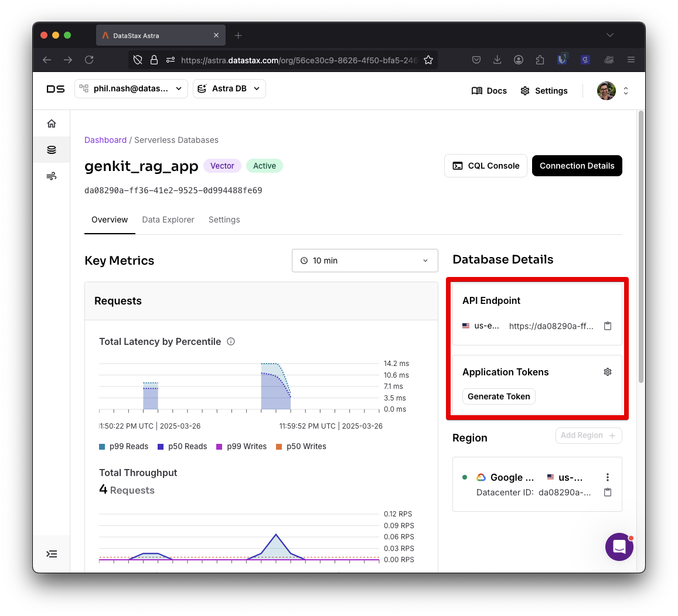This screenshot has height=616, width=678.
Task: Bookmark this page with the star
Action: (428, 60)
